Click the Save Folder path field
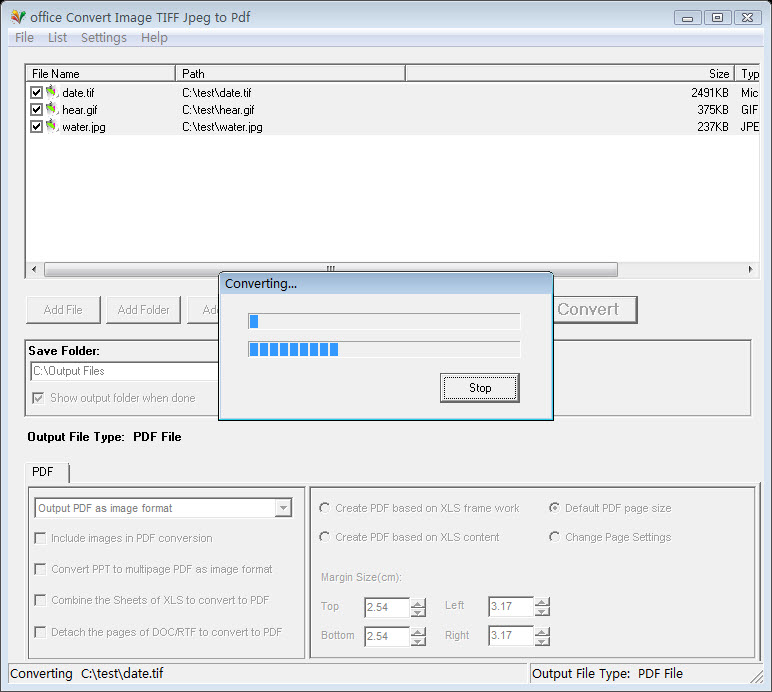The image size is (772, 692). 124,371
